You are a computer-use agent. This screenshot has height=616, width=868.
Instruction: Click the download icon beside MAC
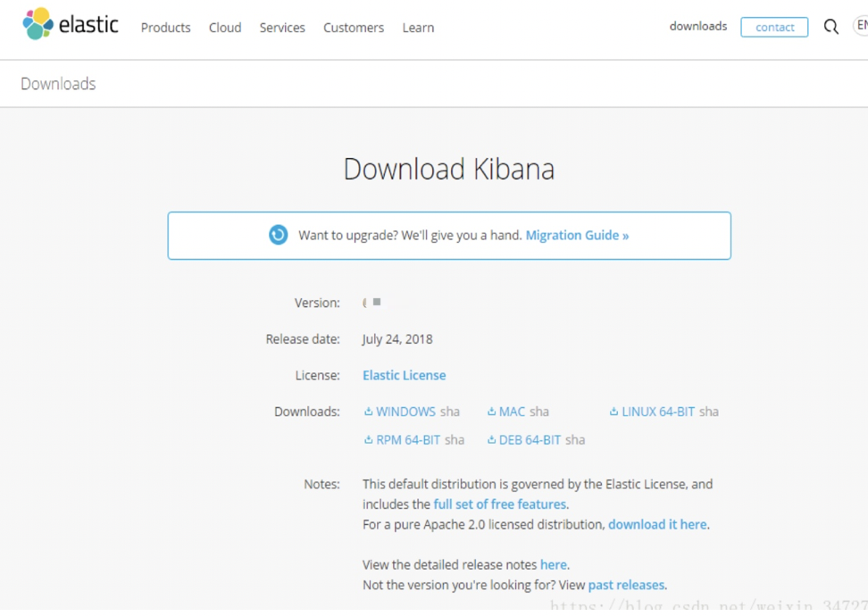coord(491,412)
